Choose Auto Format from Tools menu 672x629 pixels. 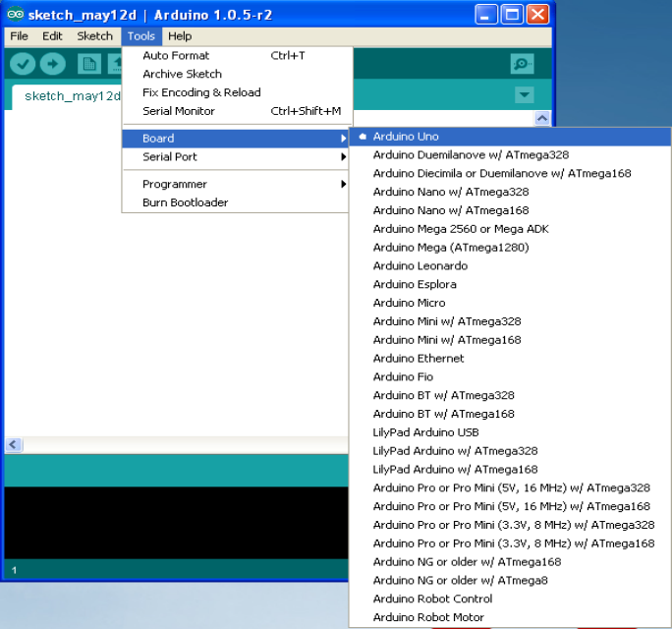[x=237, y=56]
